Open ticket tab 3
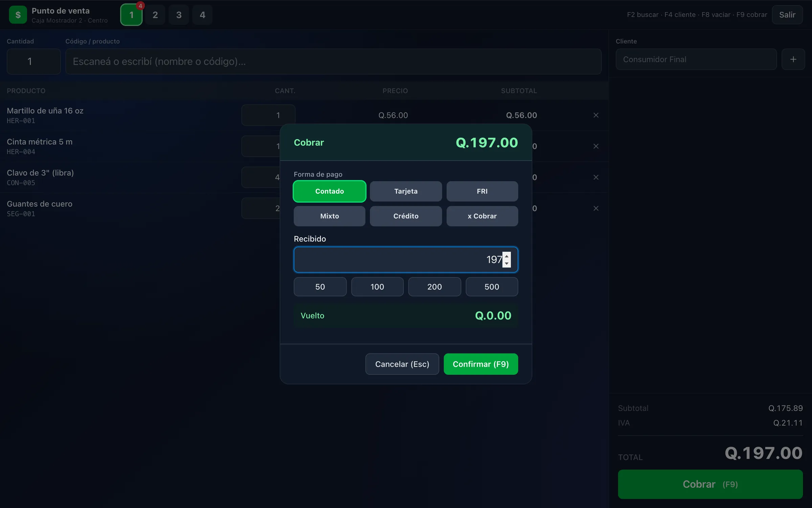 tap(179, 15)
